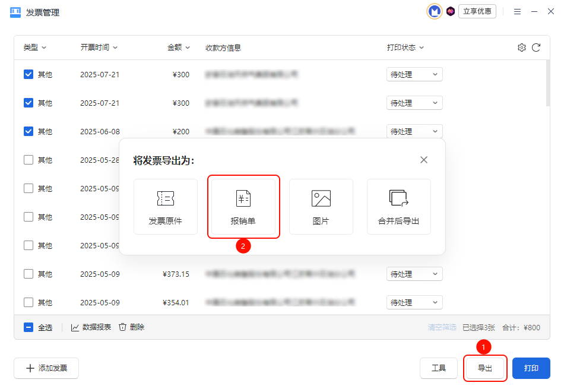Viewport: 564px width, 392px height.
Task: Pick the 图片 export format
Action: click(321, 206)
